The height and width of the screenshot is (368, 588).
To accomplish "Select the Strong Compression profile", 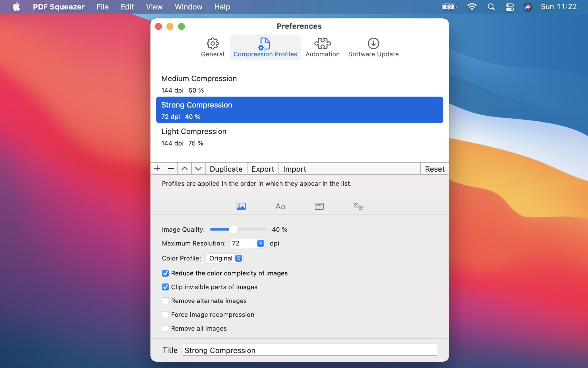I will [300, 110].
